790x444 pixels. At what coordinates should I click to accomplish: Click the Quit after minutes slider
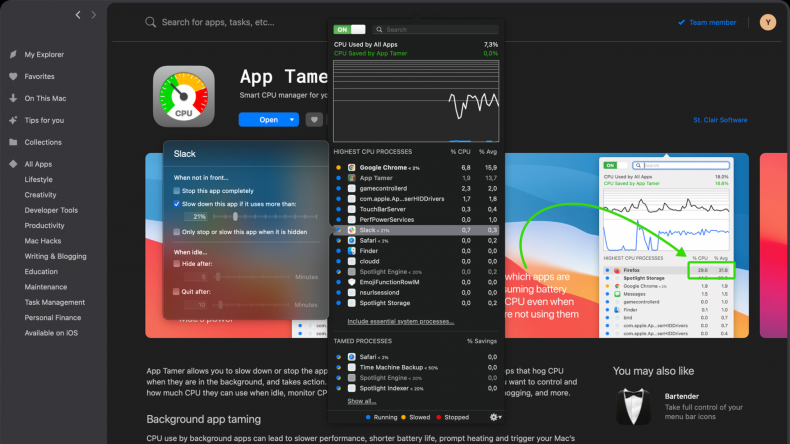252,305
